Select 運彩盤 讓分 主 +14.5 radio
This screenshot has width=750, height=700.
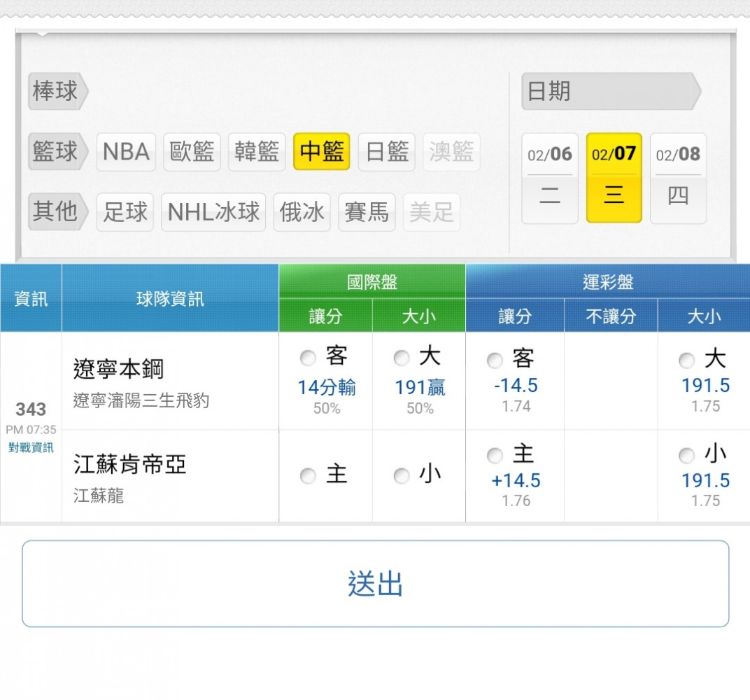click(495, 456)
